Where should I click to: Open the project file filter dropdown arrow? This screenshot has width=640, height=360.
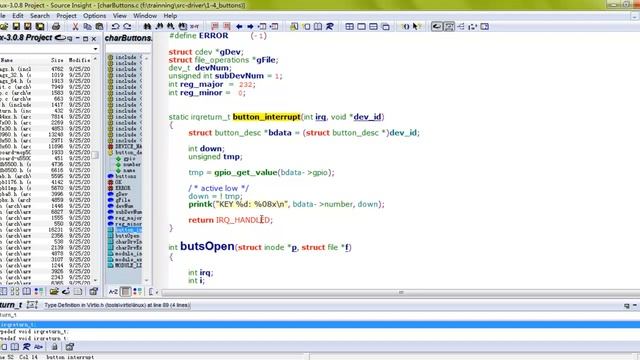point(96,49)
